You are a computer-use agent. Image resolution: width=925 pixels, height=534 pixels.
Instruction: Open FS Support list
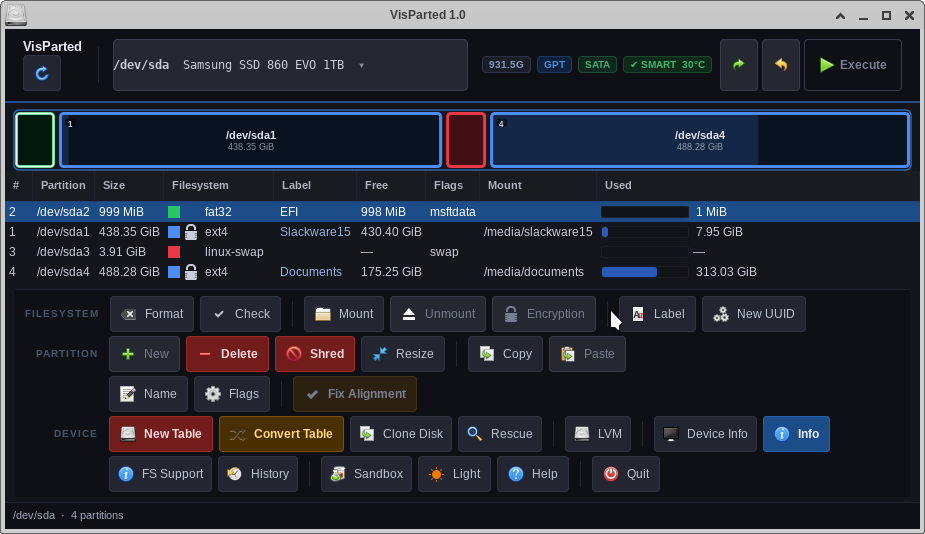[x=160, y=474]
